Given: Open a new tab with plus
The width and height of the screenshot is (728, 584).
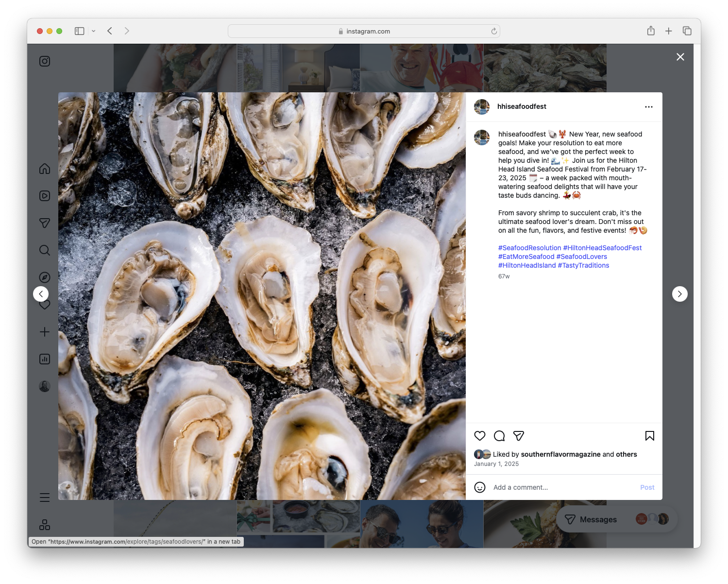Looking at the screenshot, I should point(669,31).
